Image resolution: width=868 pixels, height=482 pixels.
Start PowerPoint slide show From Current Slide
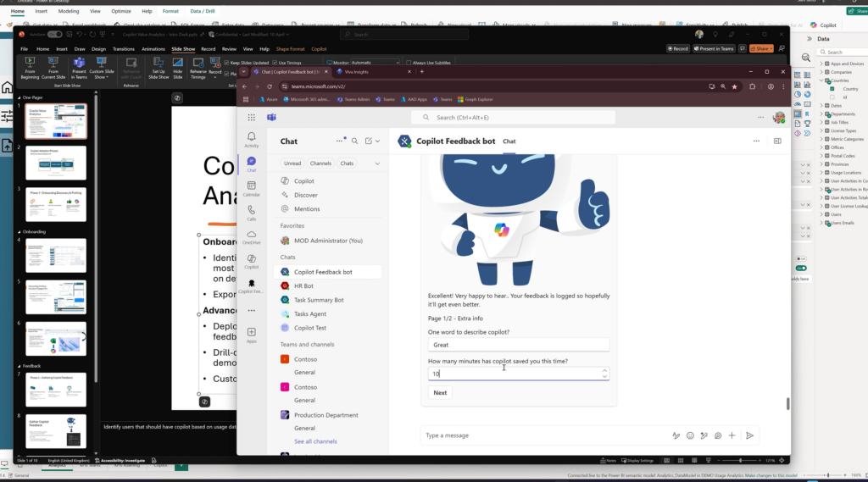pyautogui.click(x=53, y=68)
